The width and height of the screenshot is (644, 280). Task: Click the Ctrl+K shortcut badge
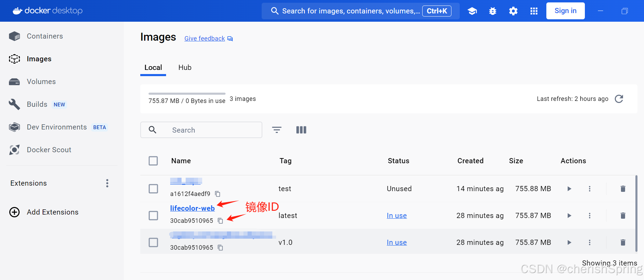437,11
